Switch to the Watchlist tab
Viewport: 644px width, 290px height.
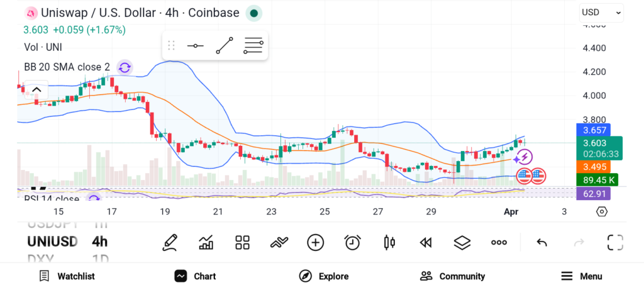[x=67, y=276]
